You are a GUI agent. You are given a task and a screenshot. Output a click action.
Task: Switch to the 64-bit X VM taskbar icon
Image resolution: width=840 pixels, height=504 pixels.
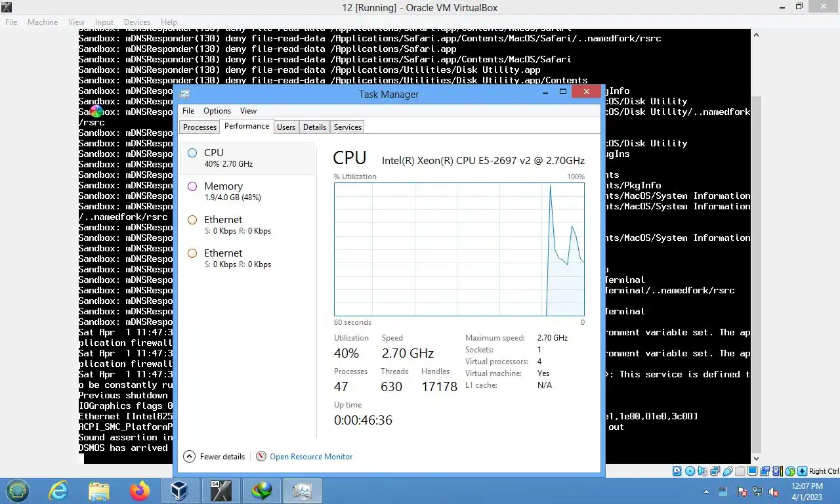(x=220, y=490)
